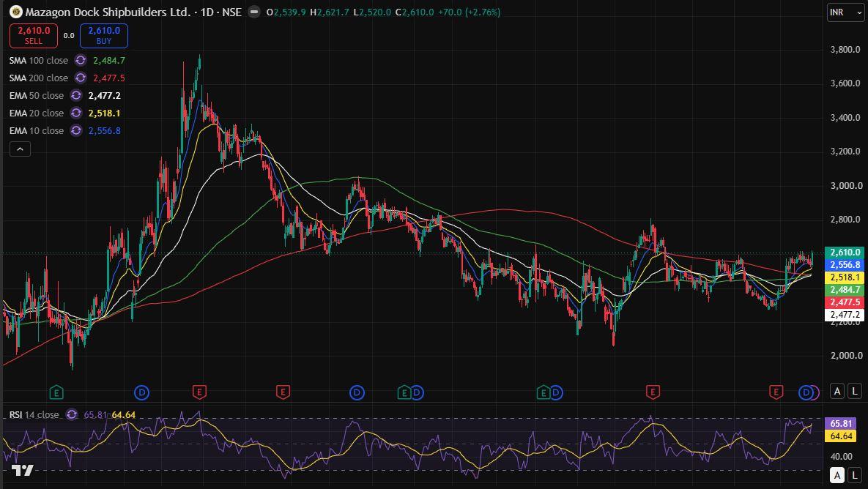The image size is (868, 489).
Task: Select the SMA 200 close indicator label
Action: pyautogui.click(x=39, y=78)
